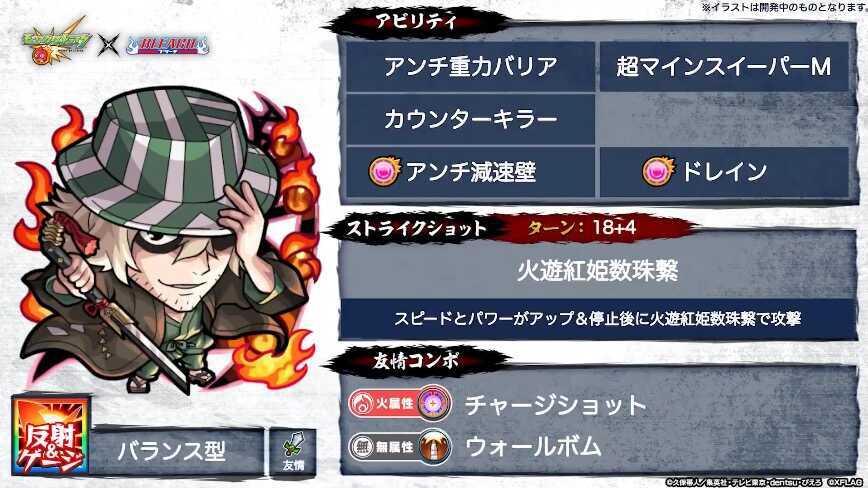Screen dimensions: 868x488
Task: Select the 反射&ゲージ shot type badge
Action: tap(50, 437)
